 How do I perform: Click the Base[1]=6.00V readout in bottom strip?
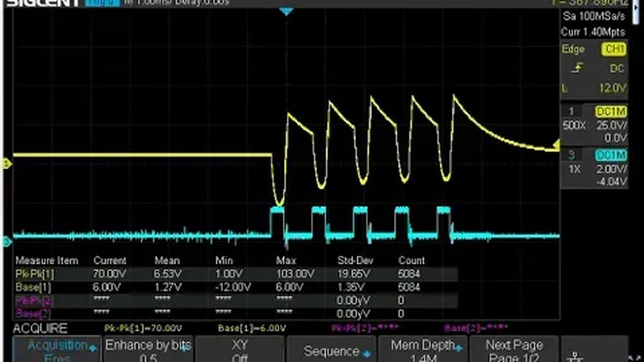pos(252,328)
